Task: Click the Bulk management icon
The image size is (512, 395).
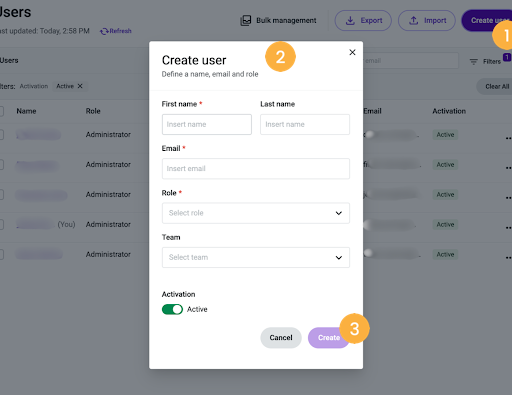Action: (246, 20)
